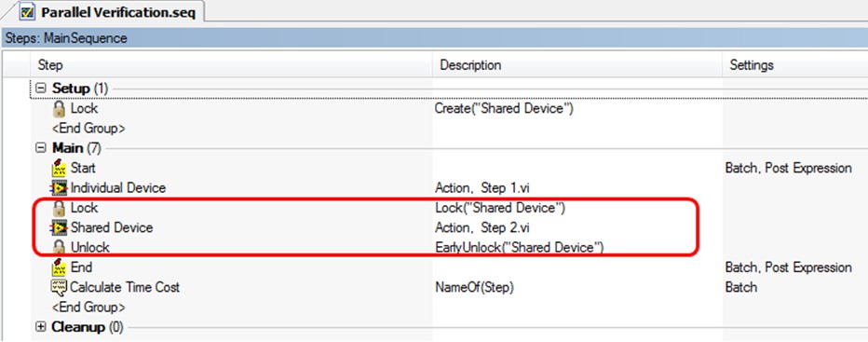Select the Lock step icon under Setup
868x342 pixels.
point(59,109)
